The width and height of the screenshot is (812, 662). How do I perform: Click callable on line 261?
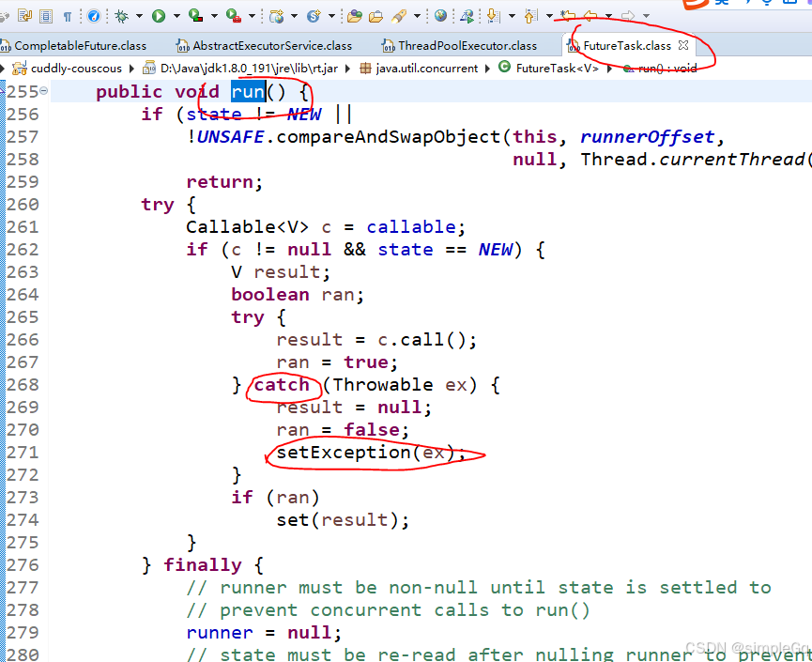411,227
